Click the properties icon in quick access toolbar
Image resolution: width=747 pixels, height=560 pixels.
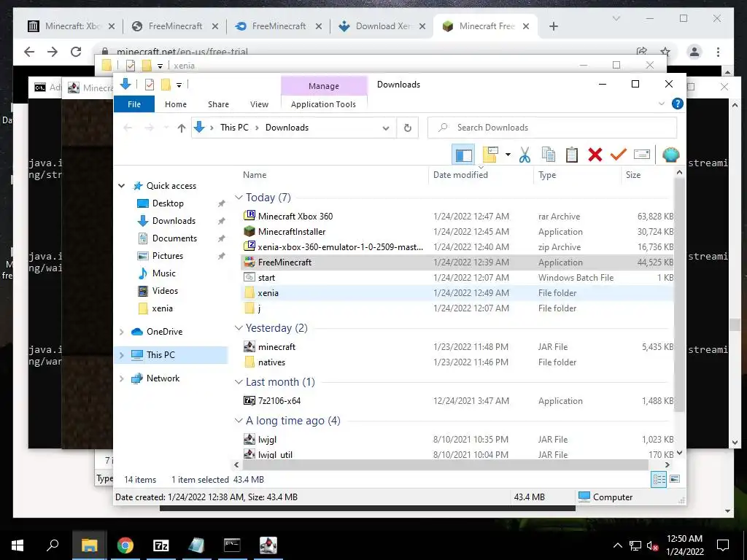coord(149,85)
